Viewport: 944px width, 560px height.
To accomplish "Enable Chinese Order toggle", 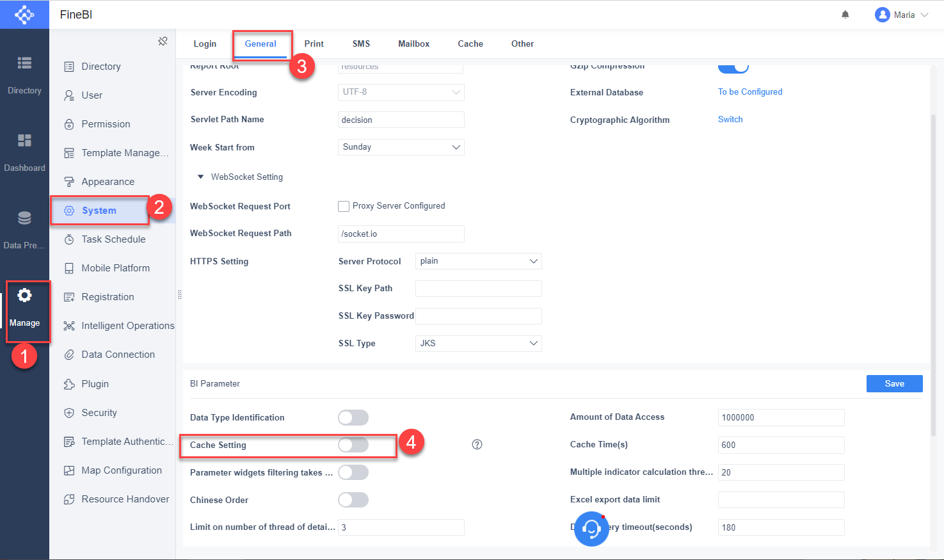I will (x=353, y=500).
